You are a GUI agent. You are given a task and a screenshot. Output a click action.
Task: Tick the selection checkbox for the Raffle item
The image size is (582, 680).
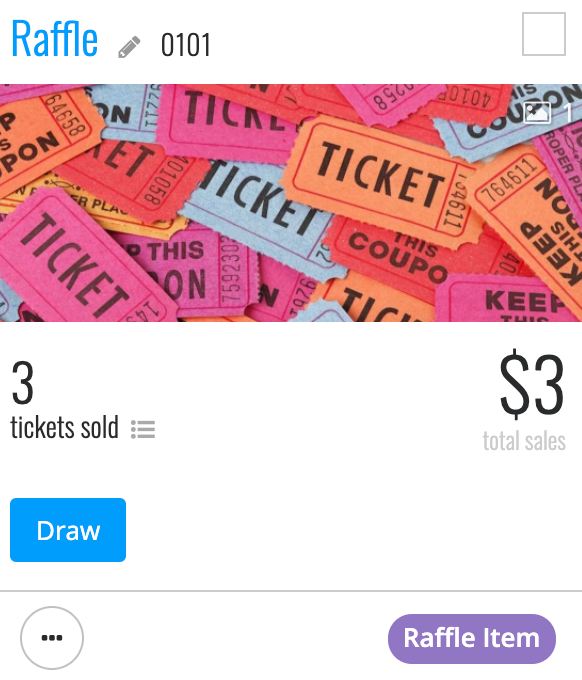click(544, 34)
